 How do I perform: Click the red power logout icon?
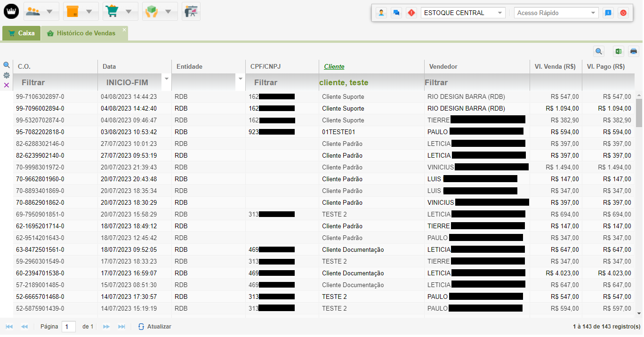(623, 13)
